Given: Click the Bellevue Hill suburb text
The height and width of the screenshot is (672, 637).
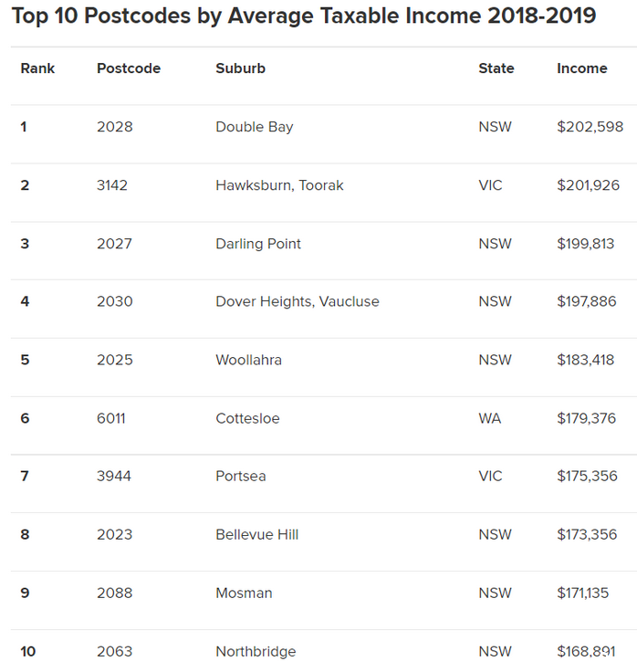Looking at the screenshot, I should point(257,534).
